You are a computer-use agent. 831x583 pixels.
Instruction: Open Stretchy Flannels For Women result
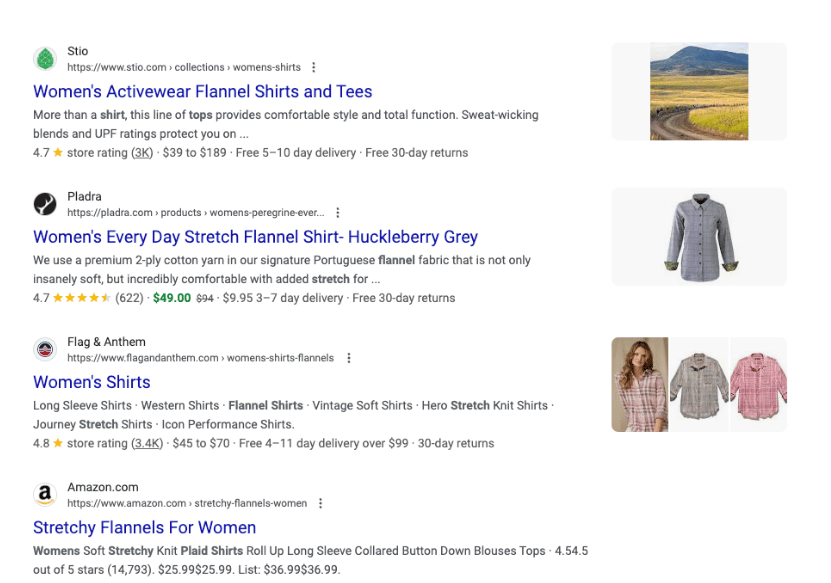(144, 527)
